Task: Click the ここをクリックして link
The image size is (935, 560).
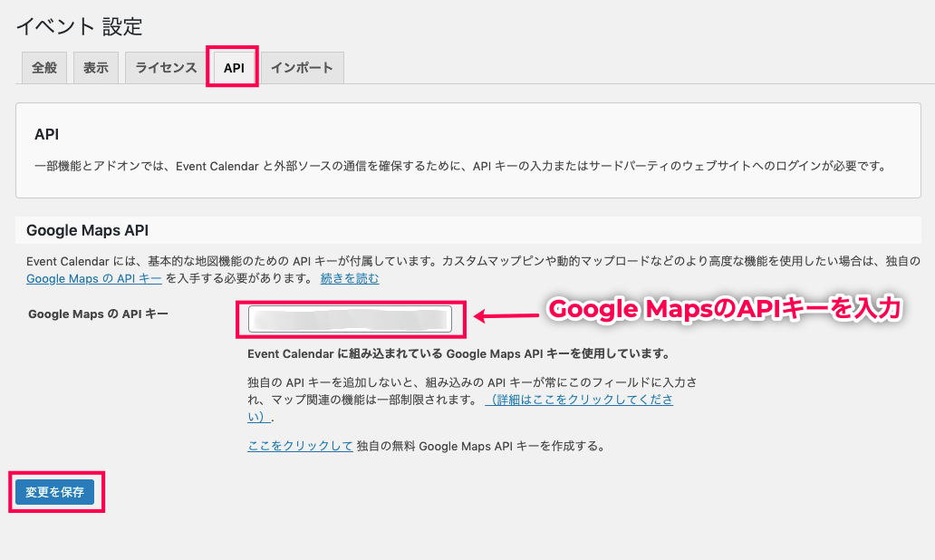Action: coord(300,446)
